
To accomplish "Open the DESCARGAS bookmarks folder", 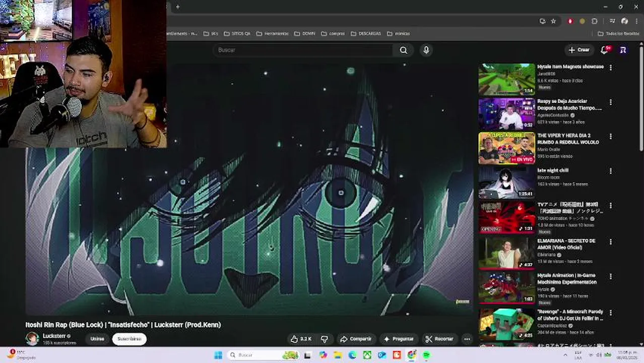I will (x=366, y=33).
